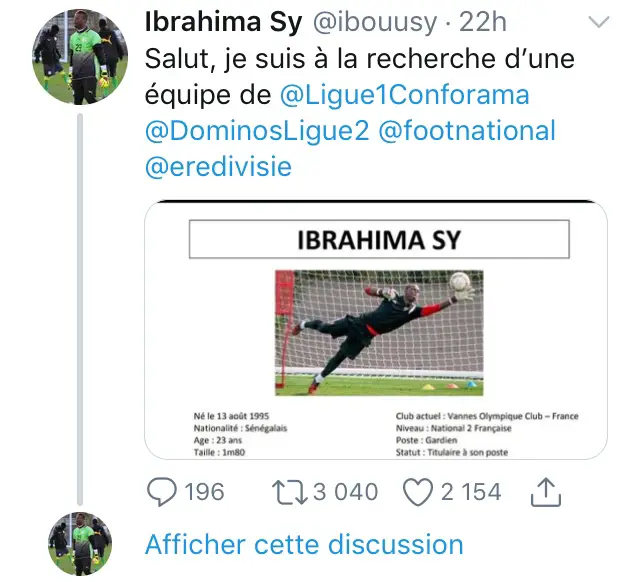Click the 2 154 likes count

471,492
